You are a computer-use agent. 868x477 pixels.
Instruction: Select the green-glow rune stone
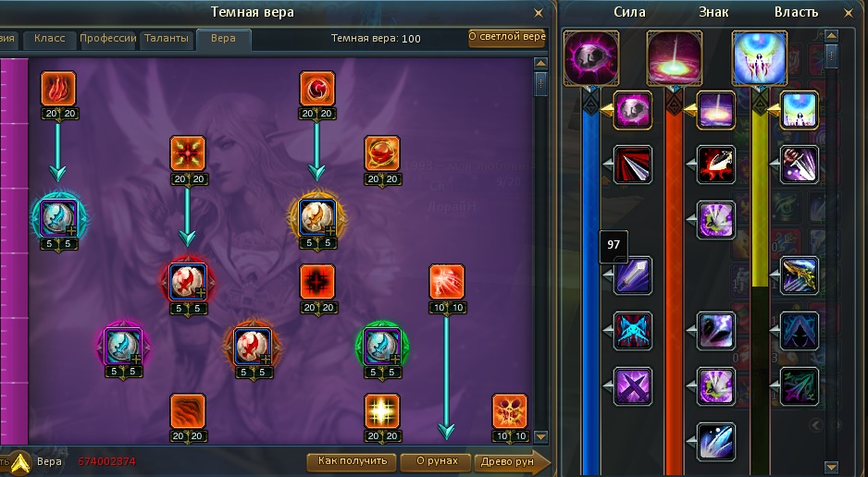point(382,347)
